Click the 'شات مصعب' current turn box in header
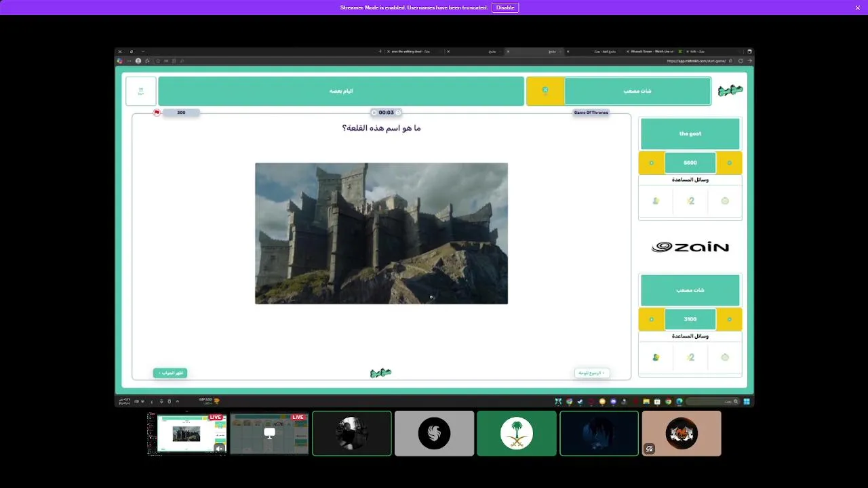Image resolution: width=868 pixels, height=488 pixels. 637,91
